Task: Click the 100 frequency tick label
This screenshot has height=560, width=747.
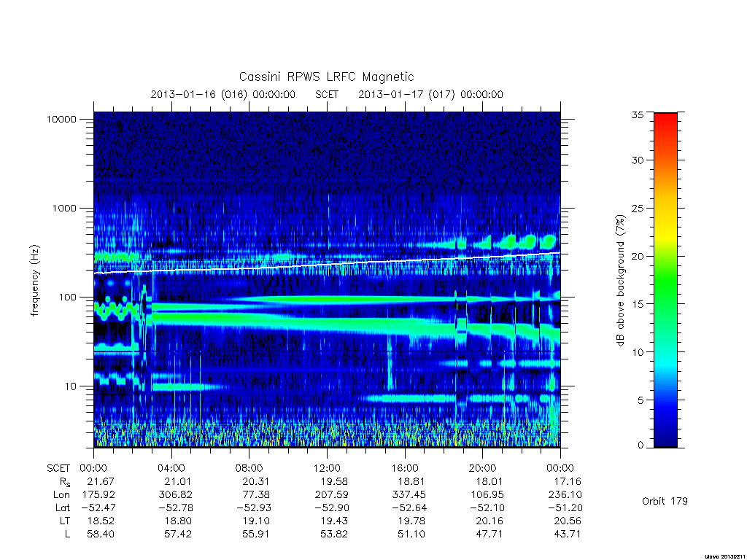Action: (67, 297)
